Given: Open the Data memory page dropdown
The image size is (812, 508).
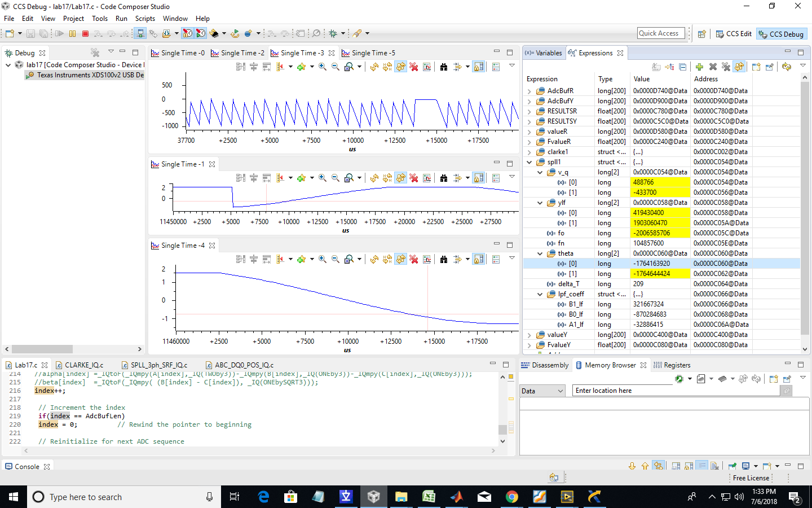Looking at the screenshot, I should tap(542, 391).
